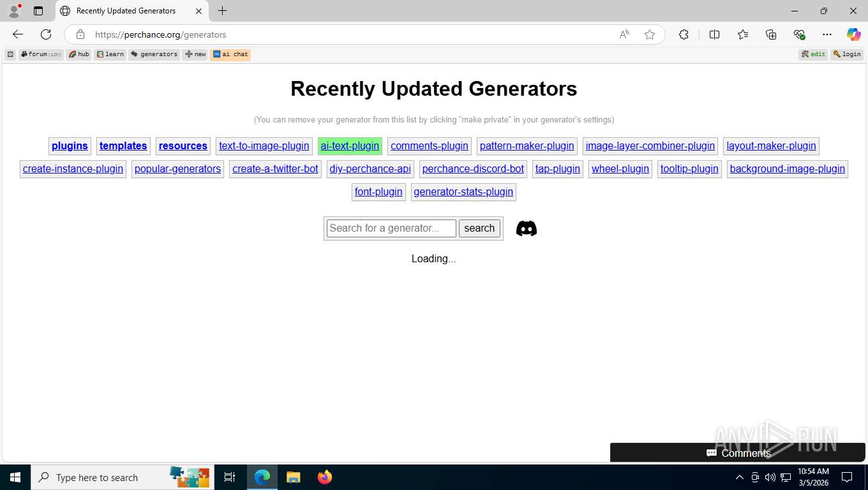
Task: Open the Comments panel
Action: coord(738,453)
